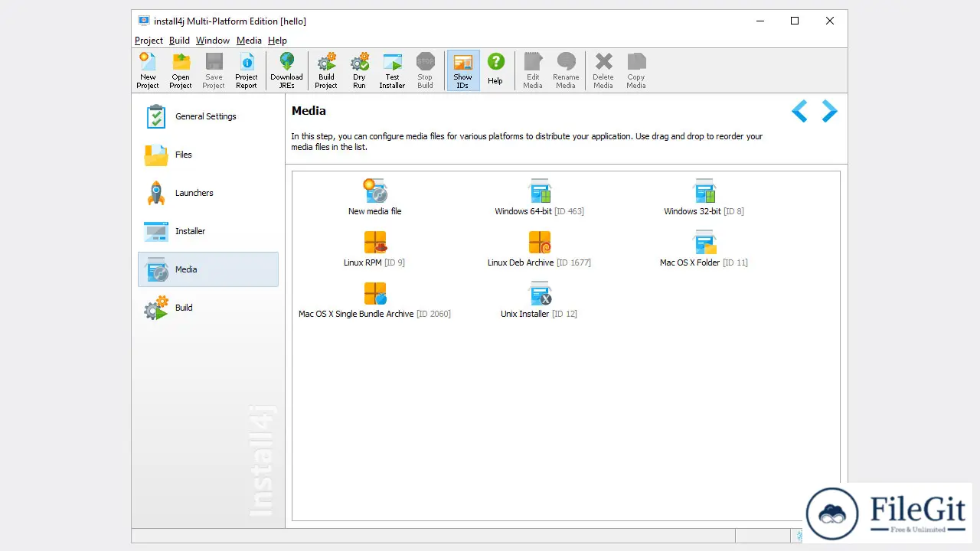
Task: Open Help from the toolbar
Action: [495, 70]
